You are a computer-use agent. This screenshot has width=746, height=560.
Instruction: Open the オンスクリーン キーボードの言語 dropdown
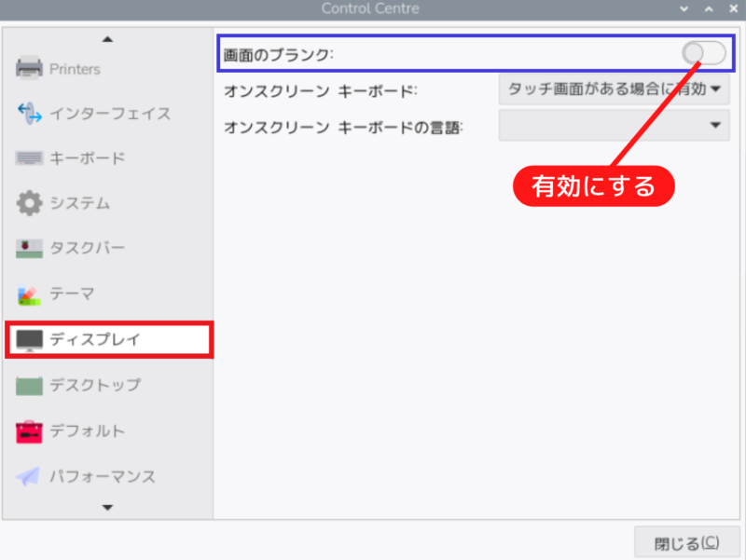click(614, 126)
